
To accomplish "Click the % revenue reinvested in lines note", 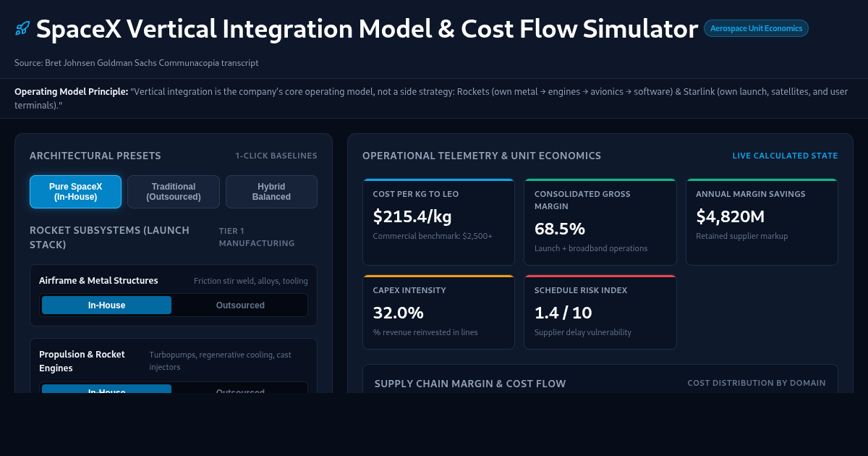I will 425,332.
